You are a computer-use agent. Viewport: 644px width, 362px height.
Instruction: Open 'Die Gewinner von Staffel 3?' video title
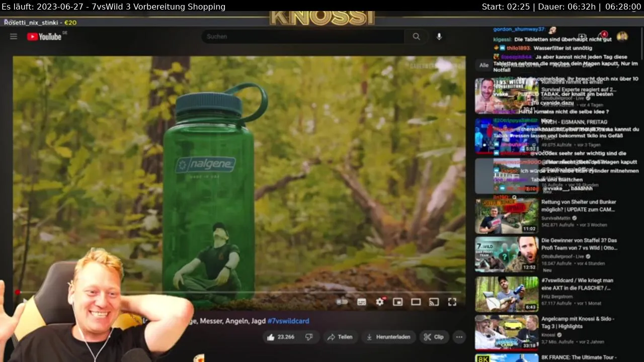579,244
